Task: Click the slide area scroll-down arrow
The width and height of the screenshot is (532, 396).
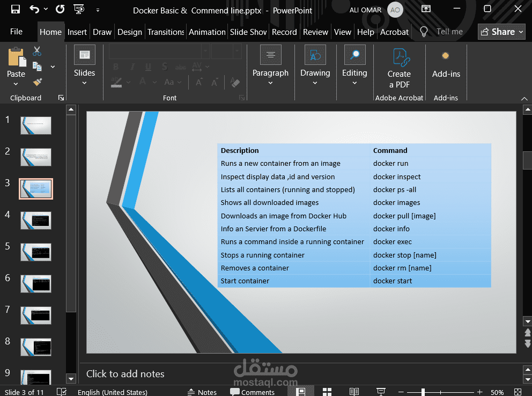Action: point(528,321)
